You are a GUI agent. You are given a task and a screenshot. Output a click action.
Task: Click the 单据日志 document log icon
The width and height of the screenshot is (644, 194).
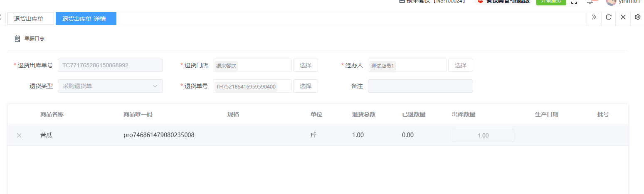(x=17, y=39)
